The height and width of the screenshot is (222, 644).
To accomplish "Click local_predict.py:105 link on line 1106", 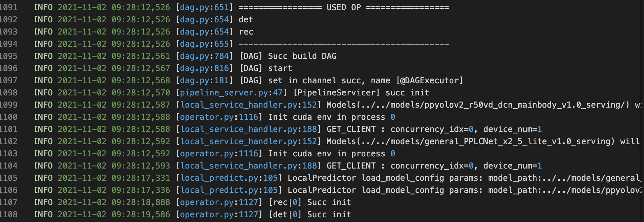I will click(x=229, y=190).
